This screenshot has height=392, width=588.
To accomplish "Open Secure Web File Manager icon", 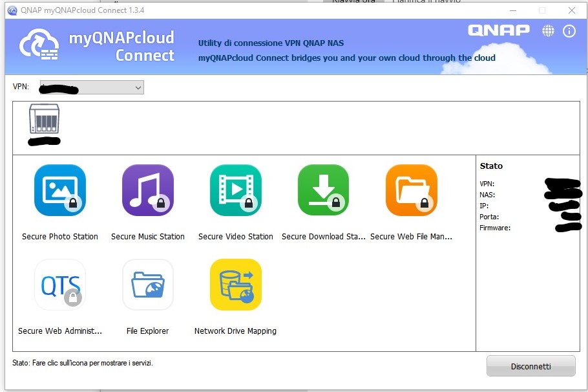I will [412, 190].
